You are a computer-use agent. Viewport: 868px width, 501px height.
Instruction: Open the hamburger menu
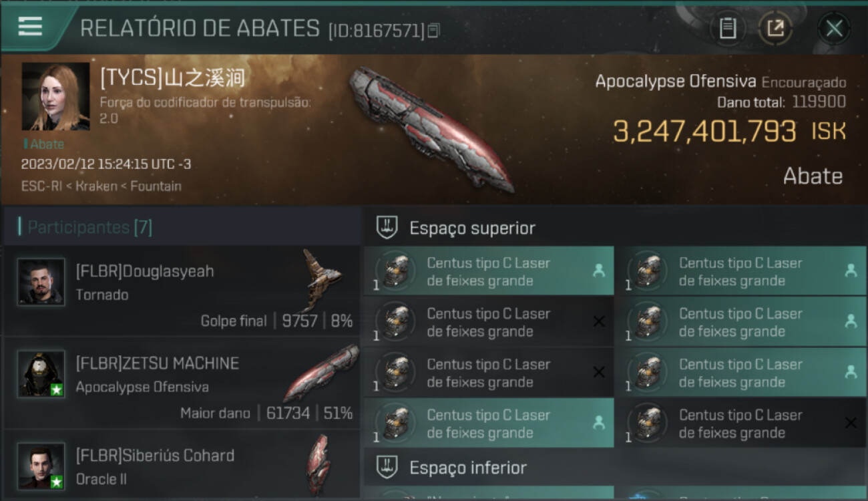(x=30, y=27)
